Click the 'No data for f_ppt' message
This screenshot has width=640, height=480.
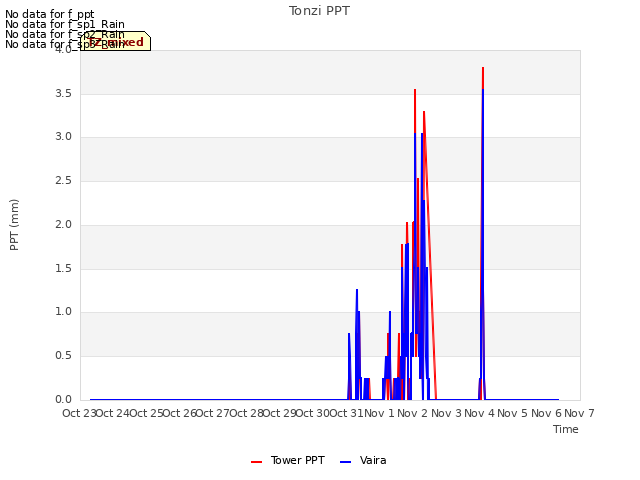[x=50, y=14]
